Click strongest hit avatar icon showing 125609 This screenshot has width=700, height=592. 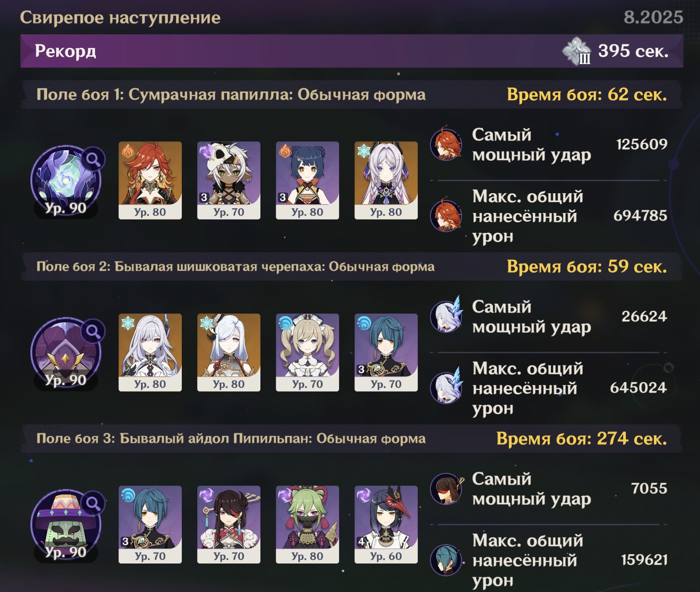click(x=446, y=143)
